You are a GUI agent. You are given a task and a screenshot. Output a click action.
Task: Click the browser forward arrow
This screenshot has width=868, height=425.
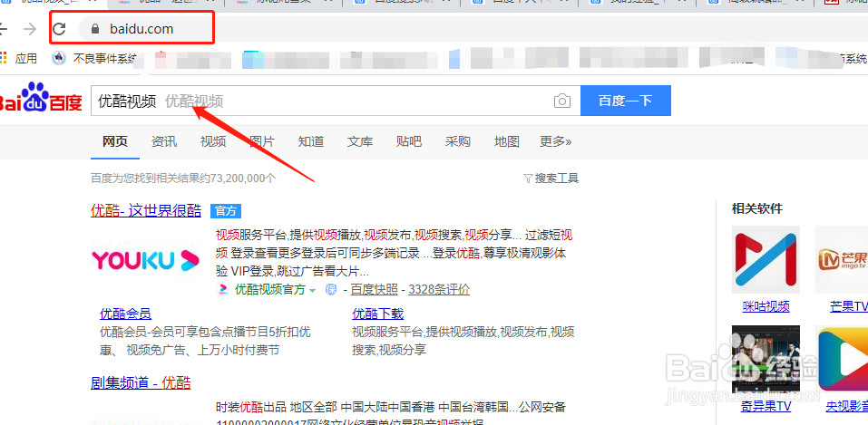click(x=30, y=29)
